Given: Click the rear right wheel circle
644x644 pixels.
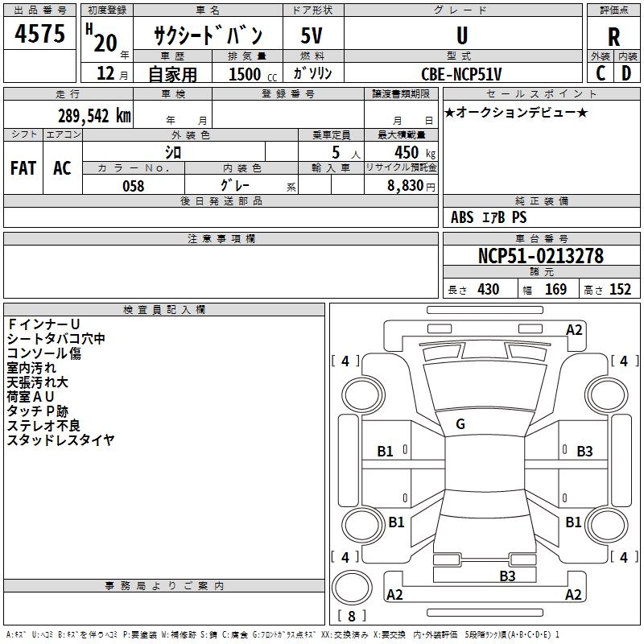Looking at the screenshot, I should coord(607,525).
